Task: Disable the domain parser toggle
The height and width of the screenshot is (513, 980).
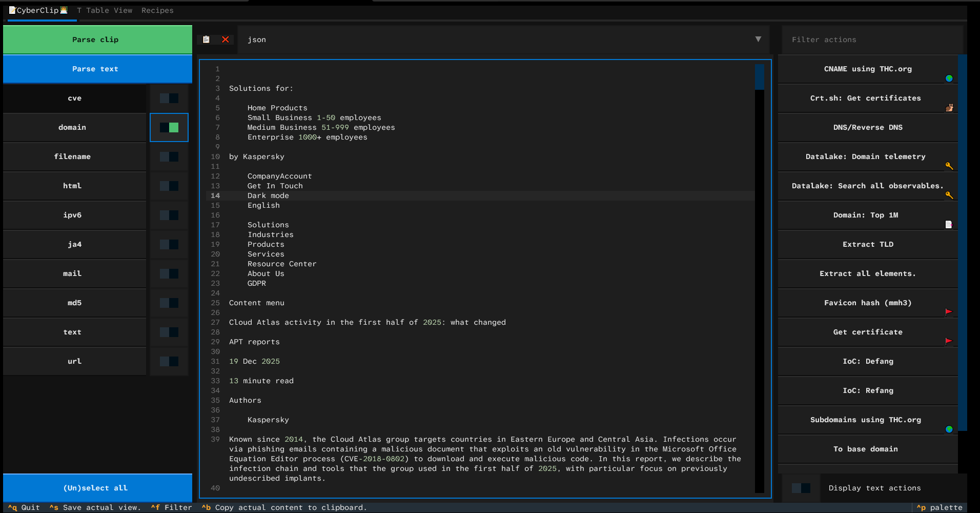Action: 169,127
